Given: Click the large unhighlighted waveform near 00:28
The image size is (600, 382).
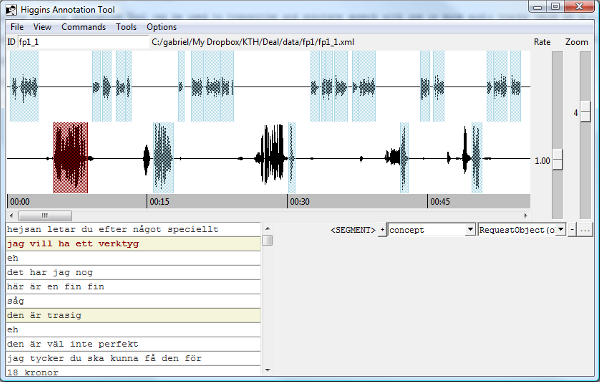Looking at the screenshot, I should point(271,154).
